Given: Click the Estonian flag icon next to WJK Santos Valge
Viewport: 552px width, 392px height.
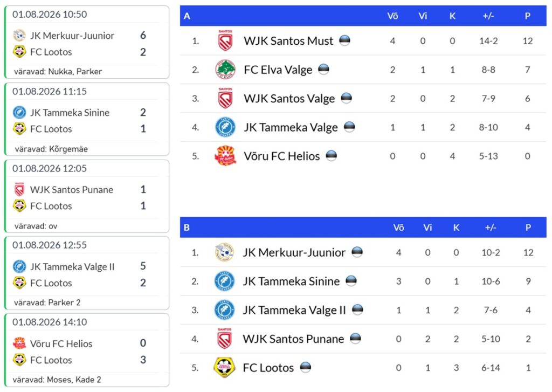Looking at the screenshot, I should click(x=347, y=98).
